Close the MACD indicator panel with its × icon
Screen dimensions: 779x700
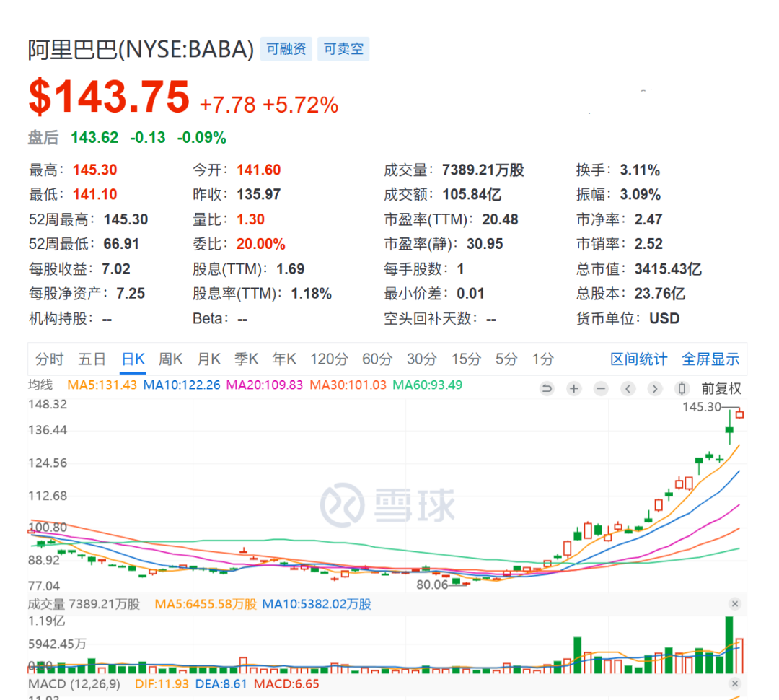pos(735,684)
